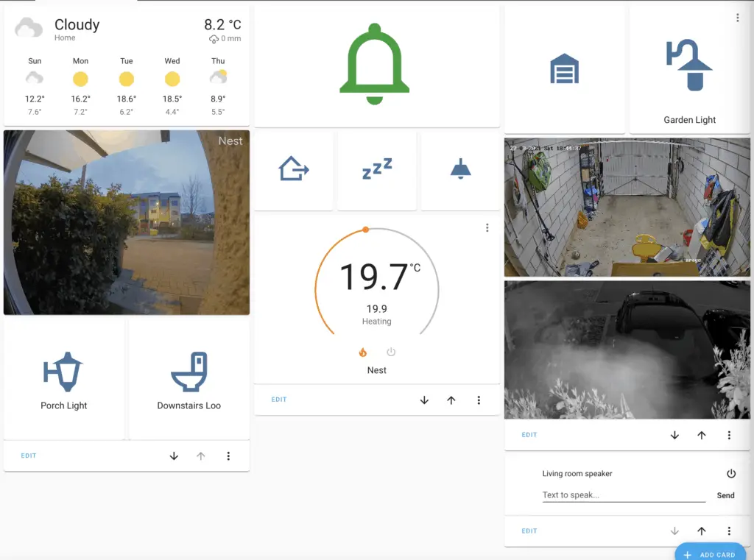
Task: Turn on the Porch Light
Action: (x=63, y=372)
